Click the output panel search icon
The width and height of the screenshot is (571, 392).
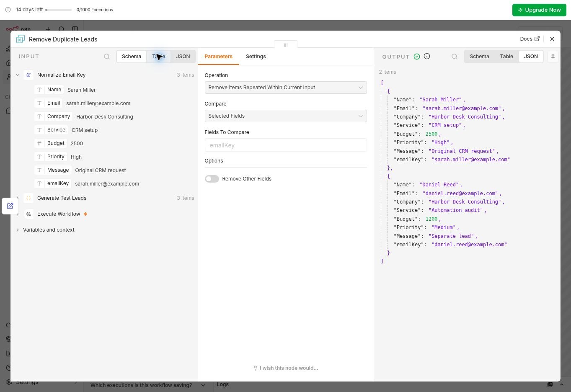pos(455,57)
